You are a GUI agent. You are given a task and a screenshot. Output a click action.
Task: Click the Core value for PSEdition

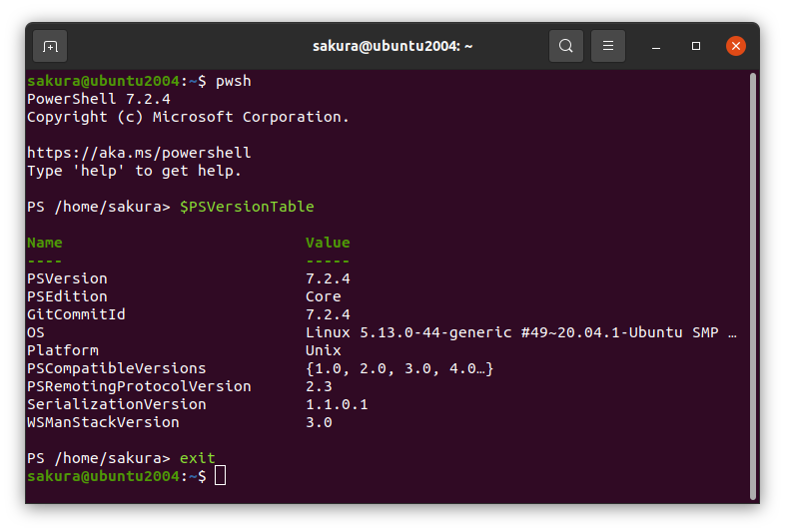click(x=323, y=296)
